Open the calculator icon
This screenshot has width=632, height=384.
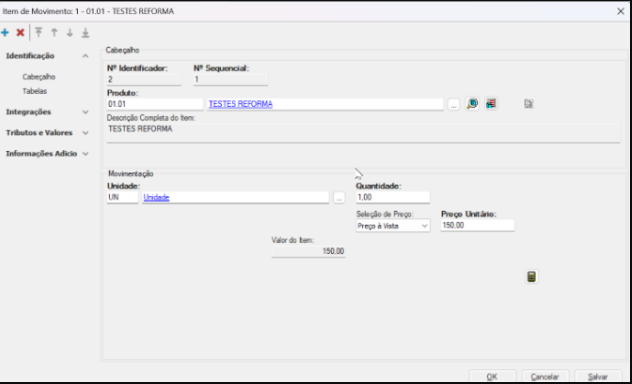(x=532, y=277)
